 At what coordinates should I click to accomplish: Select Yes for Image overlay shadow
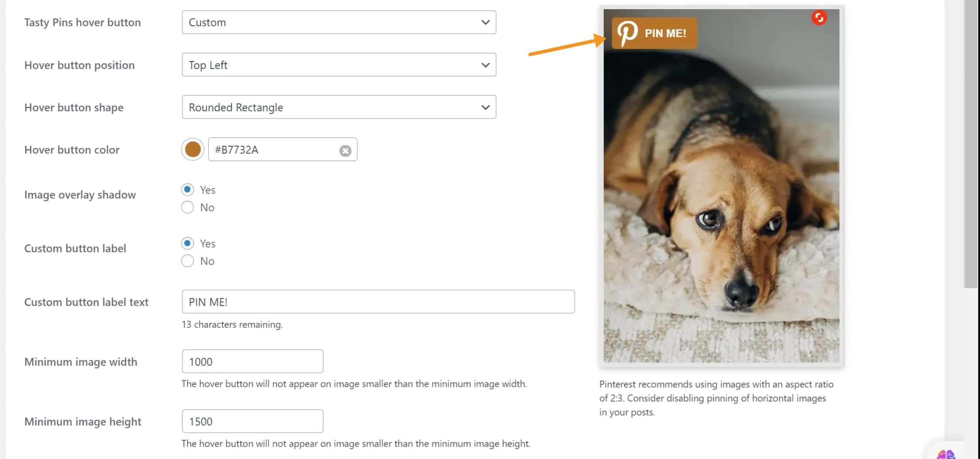point(187,189)
